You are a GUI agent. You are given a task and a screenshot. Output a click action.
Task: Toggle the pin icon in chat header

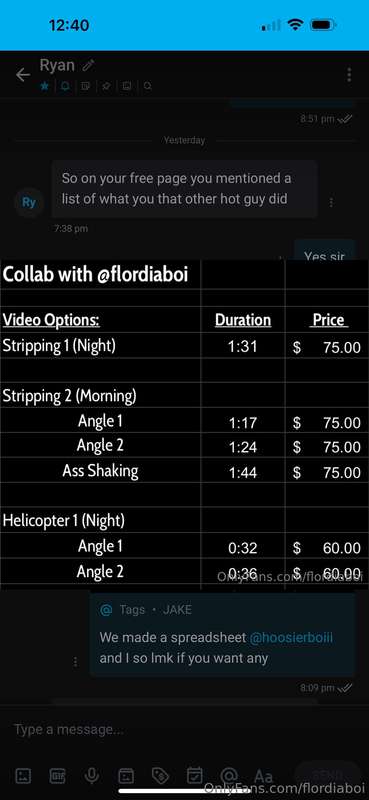tap(106, 86)
